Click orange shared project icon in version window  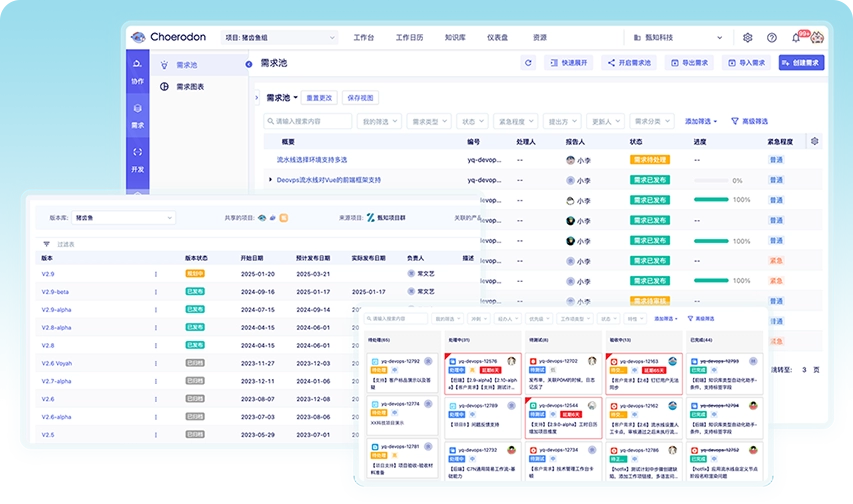[x=283, y=218]
